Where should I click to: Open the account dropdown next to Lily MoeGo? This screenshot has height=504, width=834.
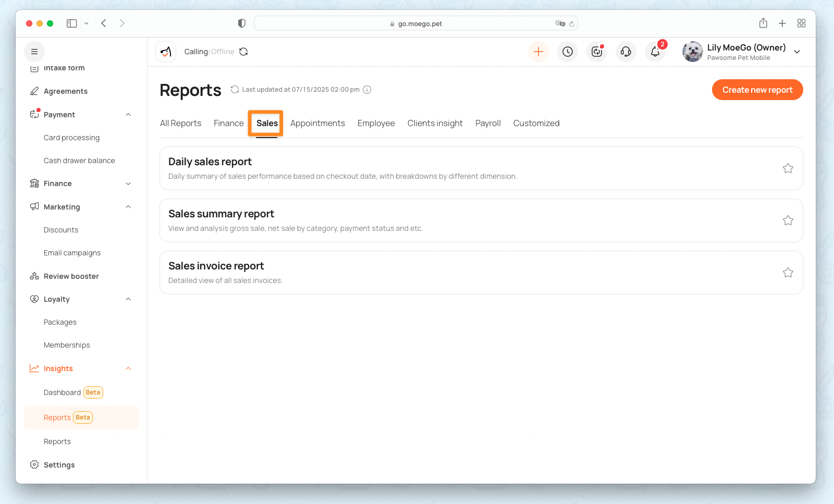click(797, 52)
